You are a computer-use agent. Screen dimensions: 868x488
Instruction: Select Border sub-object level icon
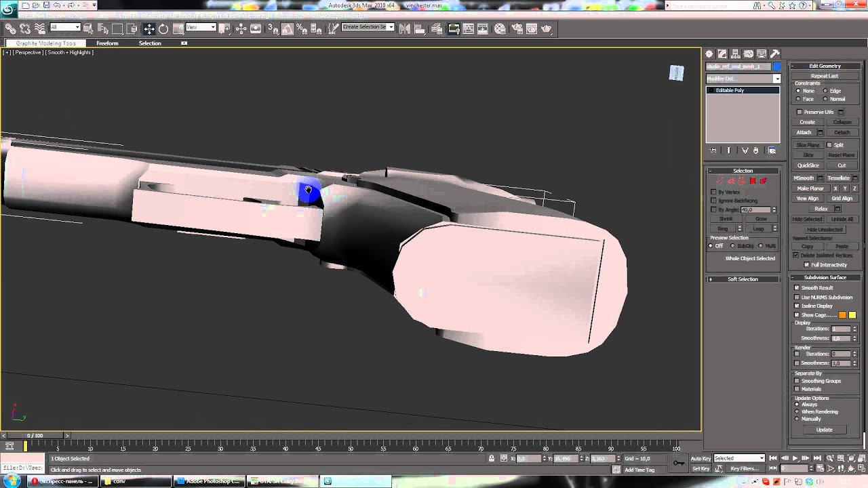(x=742, y=181)
